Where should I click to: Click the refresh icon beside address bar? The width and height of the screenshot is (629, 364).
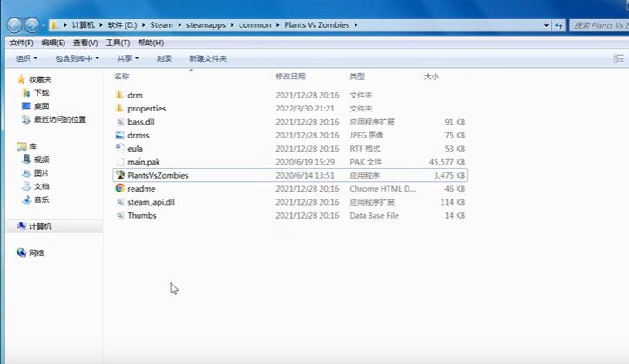(558, 25)
